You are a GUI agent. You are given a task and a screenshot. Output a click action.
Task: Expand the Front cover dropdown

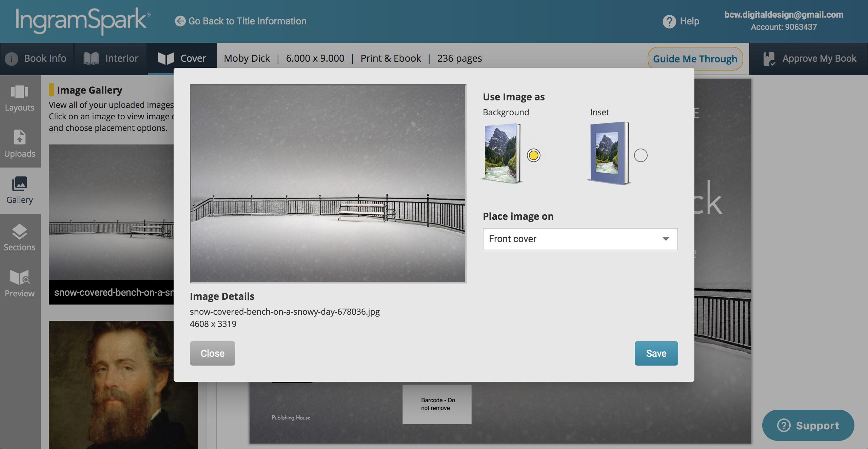coord(580,239)
